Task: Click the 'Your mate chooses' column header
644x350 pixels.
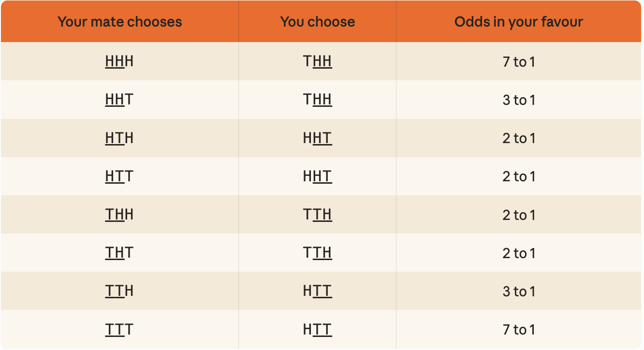Action: [x=120, y=22]
